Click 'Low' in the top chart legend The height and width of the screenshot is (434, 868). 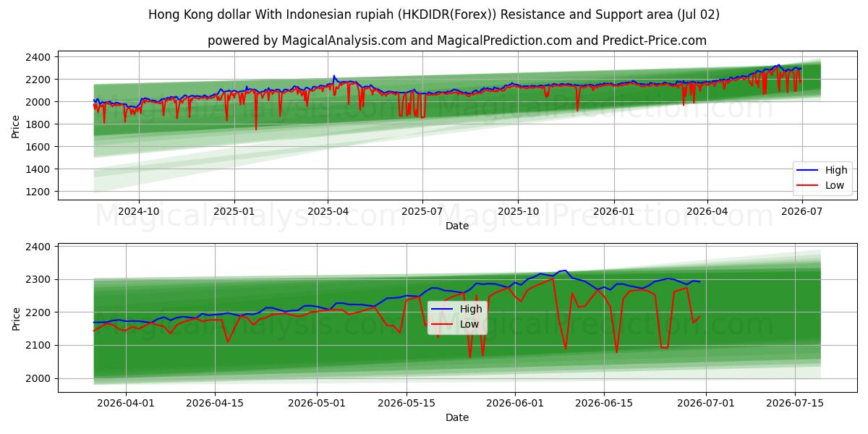[834, 185]
